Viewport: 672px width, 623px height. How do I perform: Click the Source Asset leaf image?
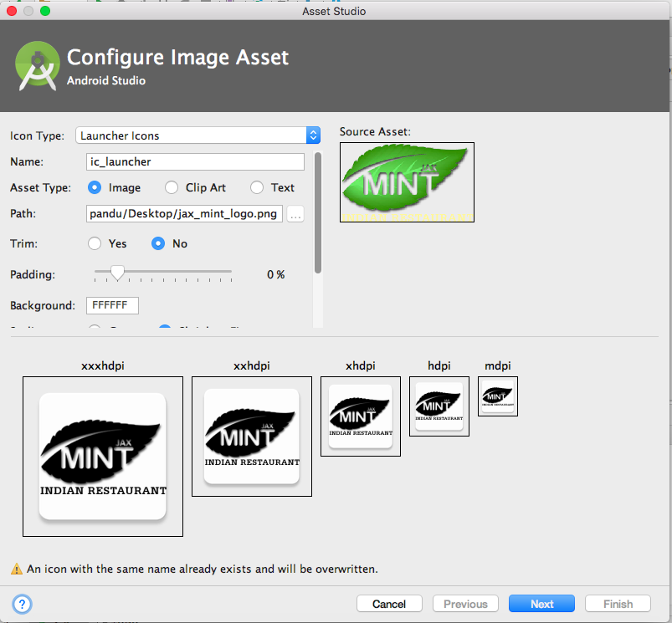pos(407,181)
